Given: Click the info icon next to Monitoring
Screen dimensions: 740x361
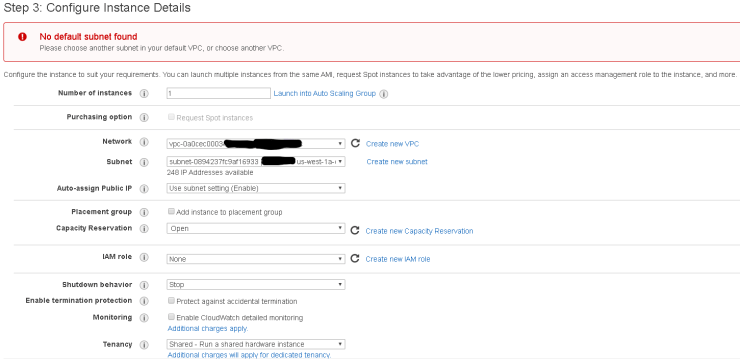Looking at the screenshot, I should coord(144,318).
